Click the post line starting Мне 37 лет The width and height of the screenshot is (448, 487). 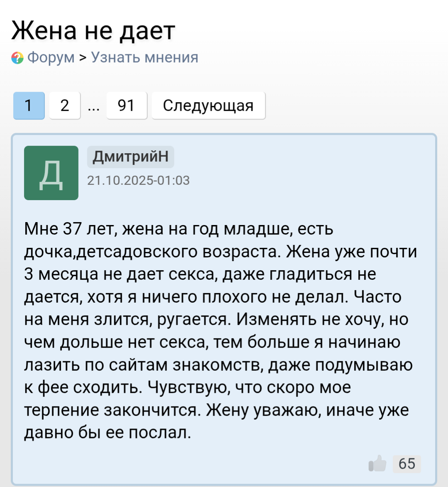click(179, 229)
